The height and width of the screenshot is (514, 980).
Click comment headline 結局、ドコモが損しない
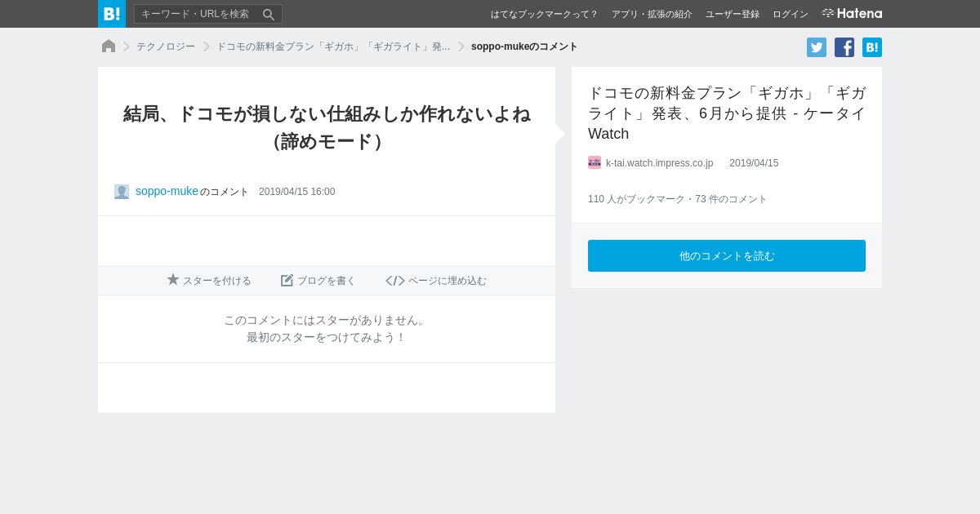(x=327, y=127)
